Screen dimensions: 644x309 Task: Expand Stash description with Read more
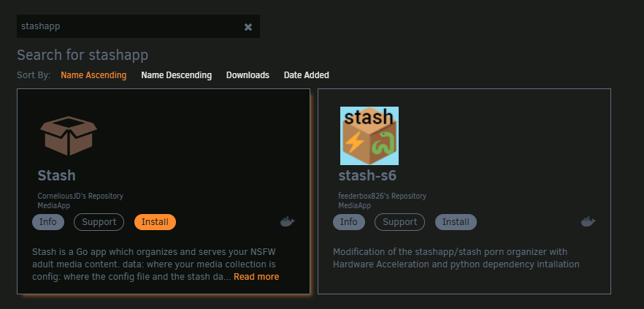[256, 277]
